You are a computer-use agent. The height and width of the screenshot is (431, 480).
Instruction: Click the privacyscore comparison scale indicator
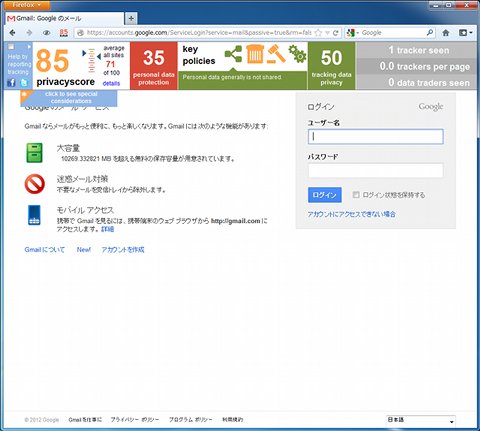pyautogui.click(x=92, y=60)
